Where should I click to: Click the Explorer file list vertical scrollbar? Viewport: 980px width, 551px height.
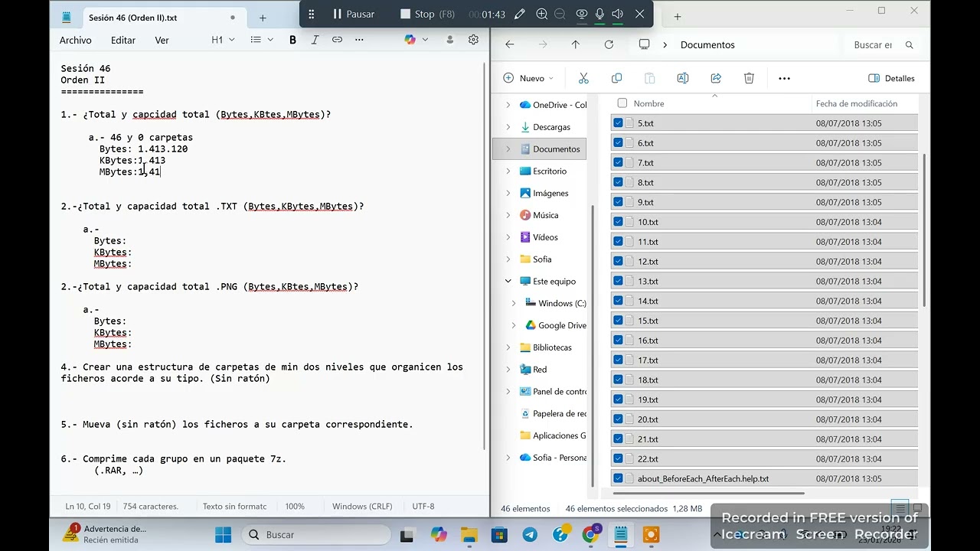click(x=925, y=230)
